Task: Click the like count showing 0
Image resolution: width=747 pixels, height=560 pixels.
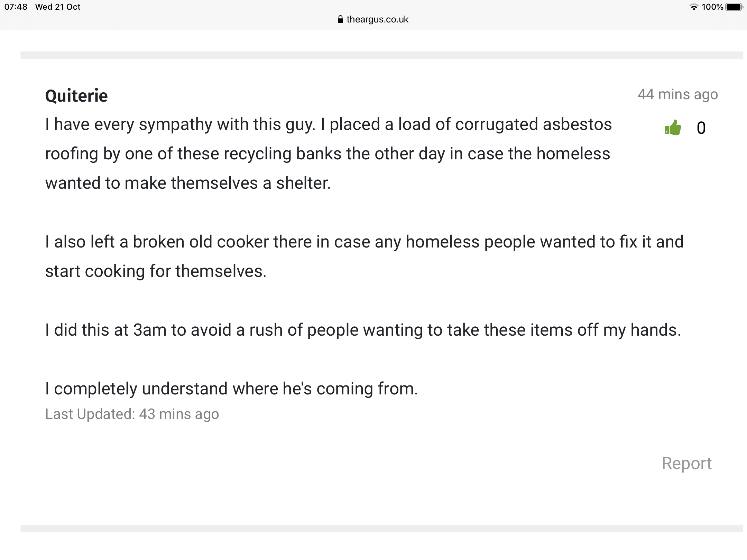Action: [701, 128]
